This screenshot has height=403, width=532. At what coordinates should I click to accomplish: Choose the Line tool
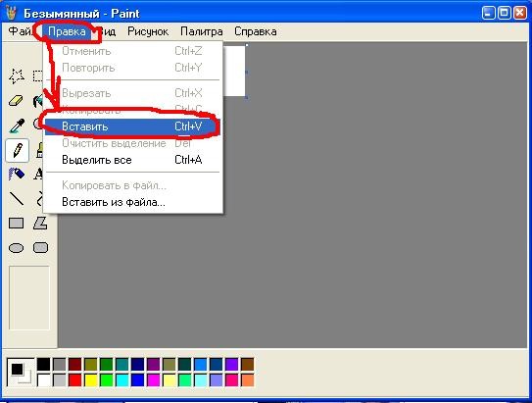click(x=17, y=199)
